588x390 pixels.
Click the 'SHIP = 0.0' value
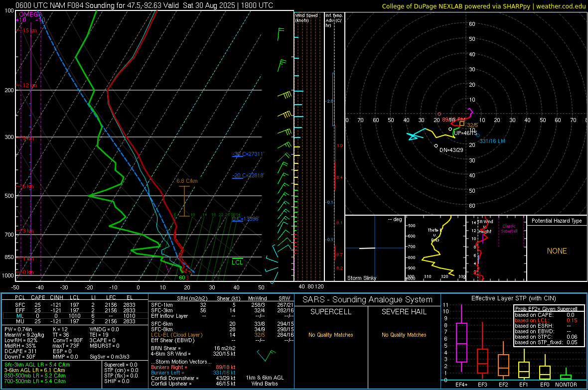[117, 381]
